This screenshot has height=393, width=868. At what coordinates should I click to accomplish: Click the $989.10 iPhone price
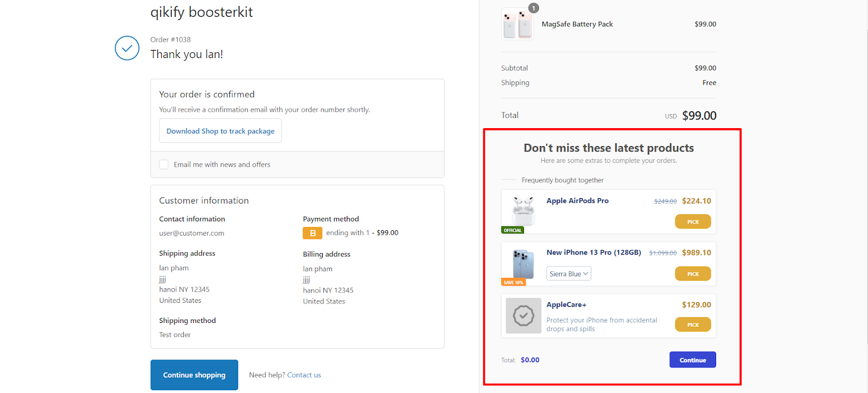pos(697,252)
